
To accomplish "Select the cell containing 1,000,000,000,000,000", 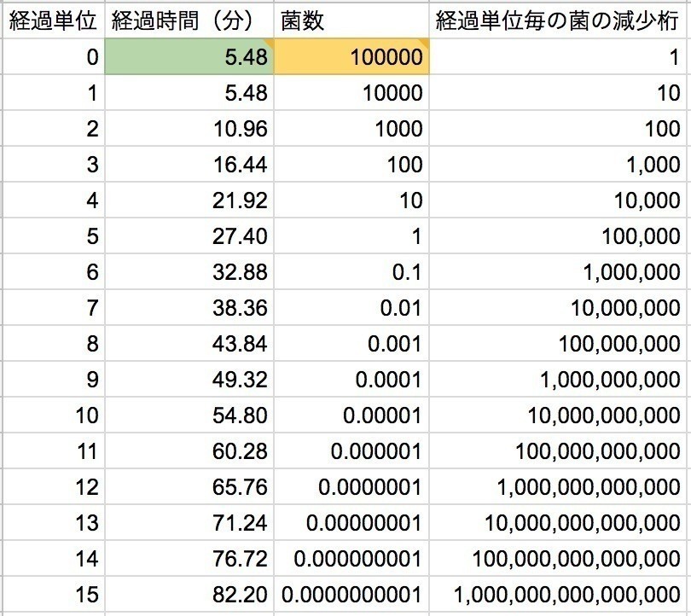I will 559,594.
